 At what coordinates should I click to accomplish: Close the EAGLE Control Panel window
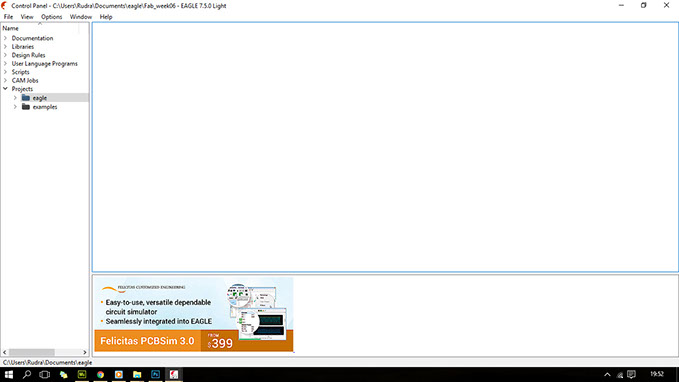click(666, 6)
